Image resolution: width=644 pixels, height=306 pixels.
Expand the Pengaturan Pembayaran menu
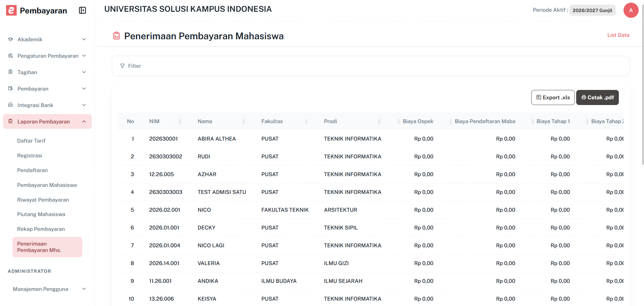(x=84, y=55)
